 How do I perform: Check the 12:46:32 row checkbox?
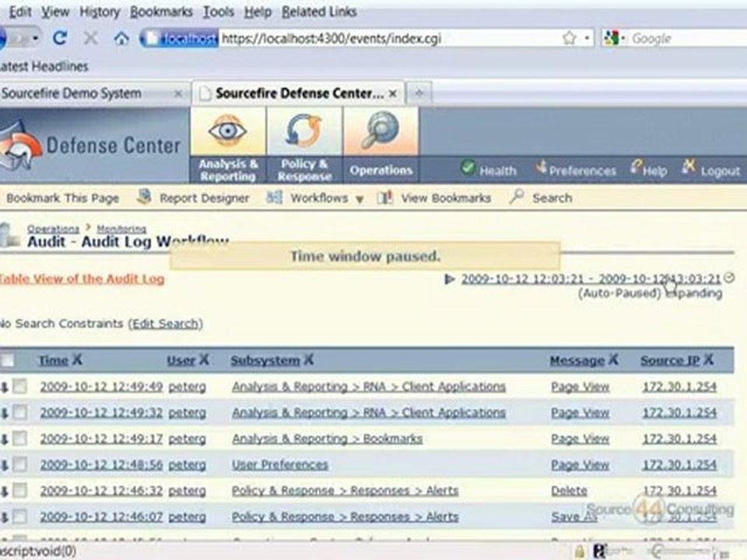pyautogui.click(x=20, y=490)
